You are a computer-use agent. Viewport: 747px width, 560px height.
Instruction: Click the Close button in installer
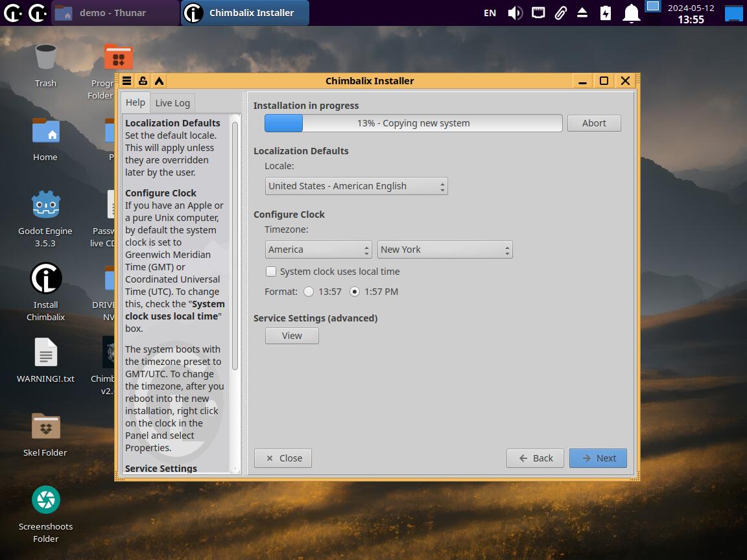pos(283,458)
